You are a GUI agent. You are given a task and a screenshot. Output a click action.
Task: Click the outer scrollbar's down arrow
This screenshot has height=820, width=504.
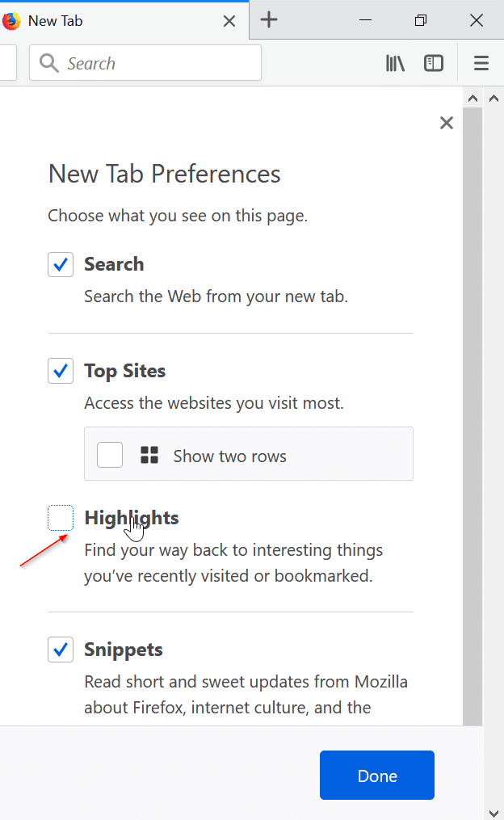[x=493, y=814]
